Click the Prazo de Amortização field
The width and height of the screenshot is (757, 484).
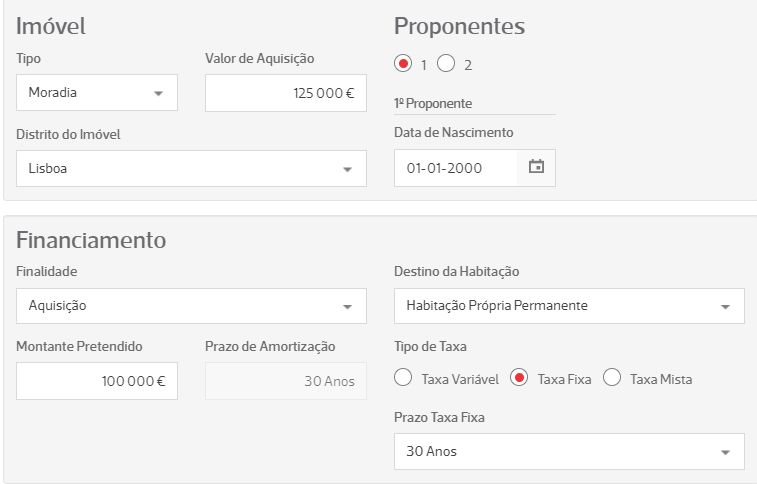[x=285, y=381]
